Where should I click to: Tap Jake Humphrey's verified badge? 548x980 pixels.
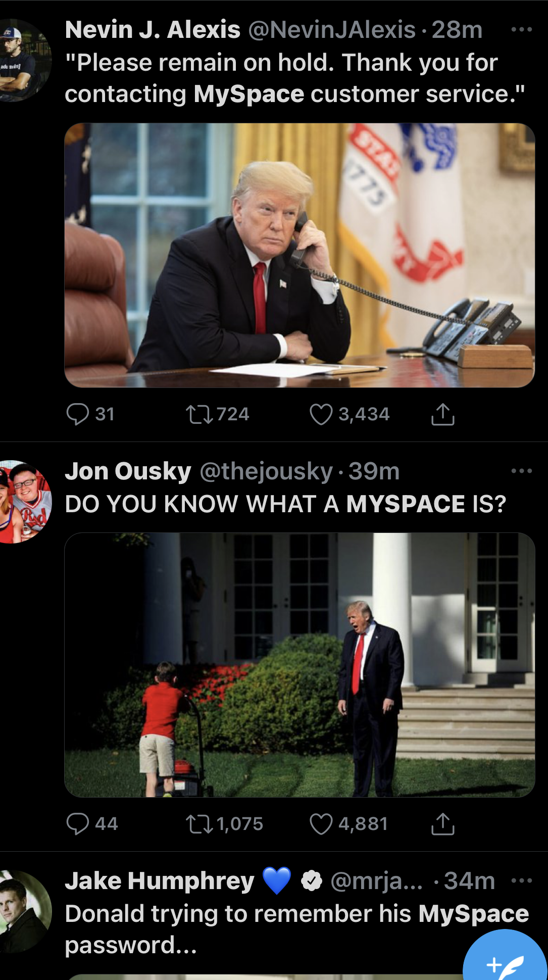pos(312,881)
